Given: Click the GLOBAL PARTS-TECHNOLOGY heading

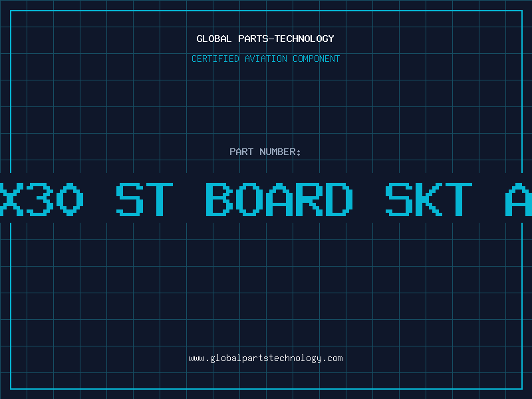Looking at the screenshot, I should point(265,39).
